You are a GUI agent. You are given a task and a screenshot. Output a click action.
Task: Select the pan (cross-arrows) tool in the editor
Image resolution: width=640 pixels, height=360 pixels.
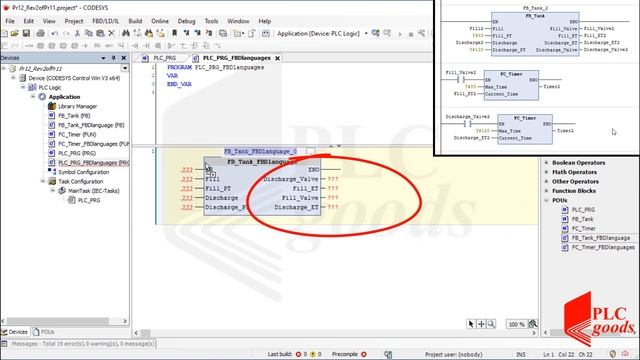[481, 324]
